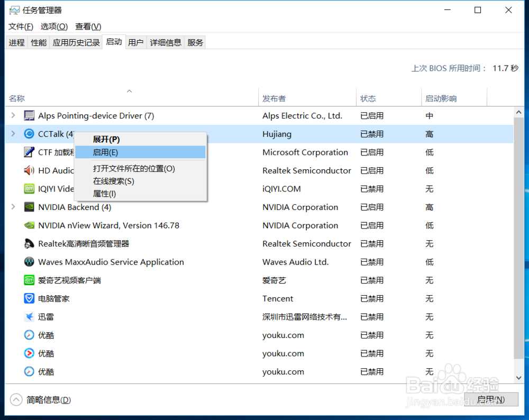Click the Realtek高清晰音频管理器 icon
529x420 pixels.
[x=29, y=243]
